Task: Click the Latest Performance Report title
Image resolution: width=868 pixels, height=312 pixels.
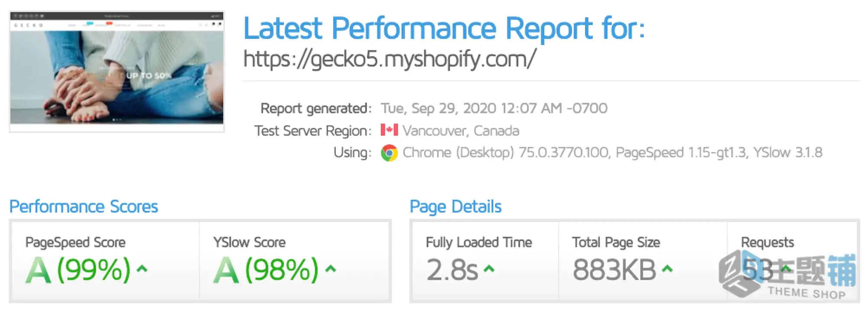Action: pyautogui.click(x=444, y=29)
